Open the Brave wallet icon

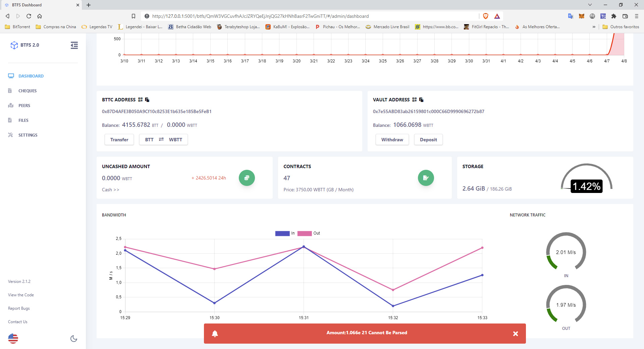(x=625, y=16)
